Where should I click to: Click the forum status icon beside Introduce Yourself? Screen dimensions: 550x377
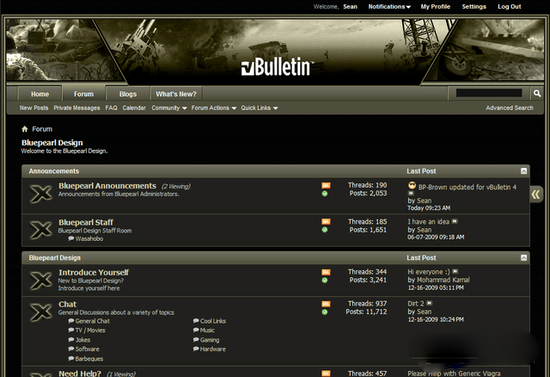[x=41, y=280]
